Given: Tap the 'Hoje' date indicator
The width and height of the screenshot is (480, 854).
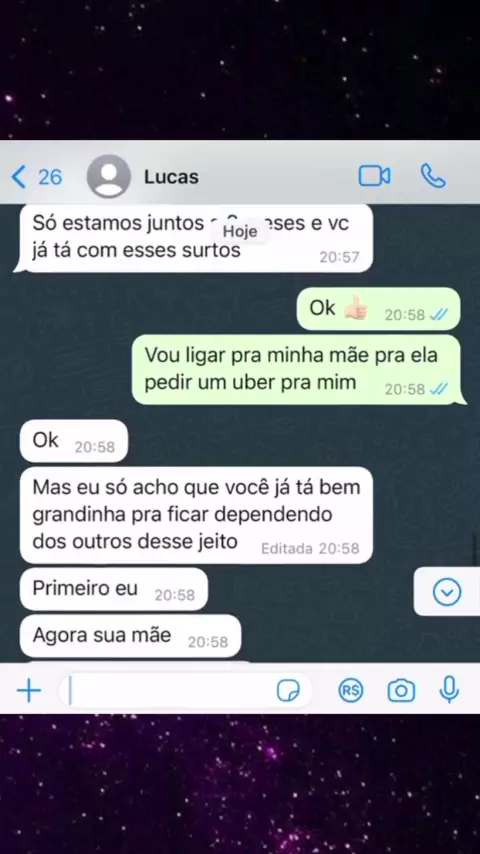Looking at the screenshot, I should coord(240,231).
